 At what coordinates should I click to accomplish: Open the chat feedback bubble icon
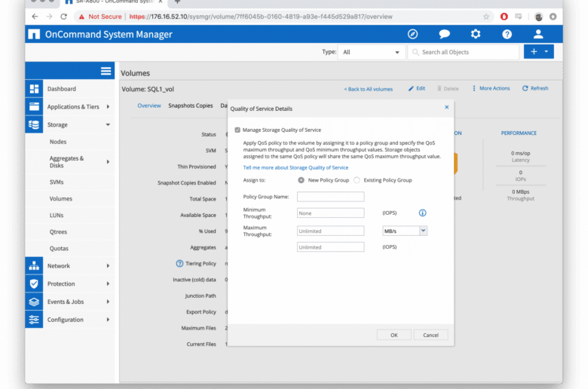tap(444, 34)
